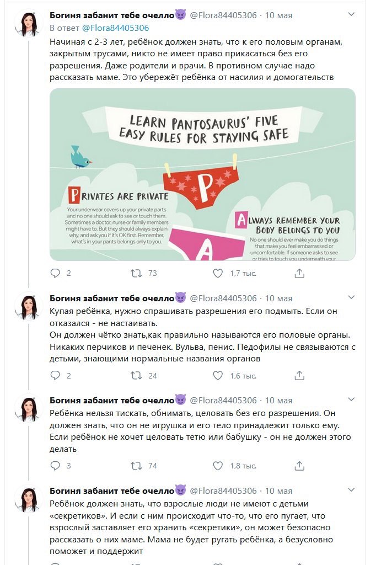392x565 pixels.
Task: Retweet the tweet with 74 retweets
Action: click(x=136, y=466)
